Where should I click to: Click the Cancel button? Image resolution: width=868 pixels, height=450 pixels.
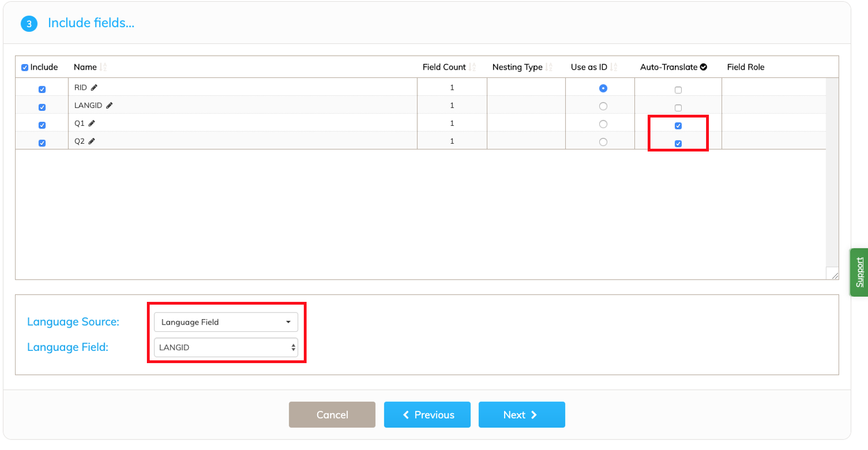(x=332, y=415)
